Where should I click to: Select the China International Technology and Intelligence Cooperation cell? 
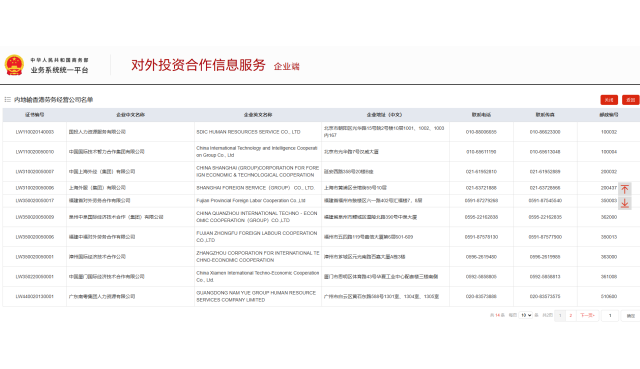pos(258,151)
